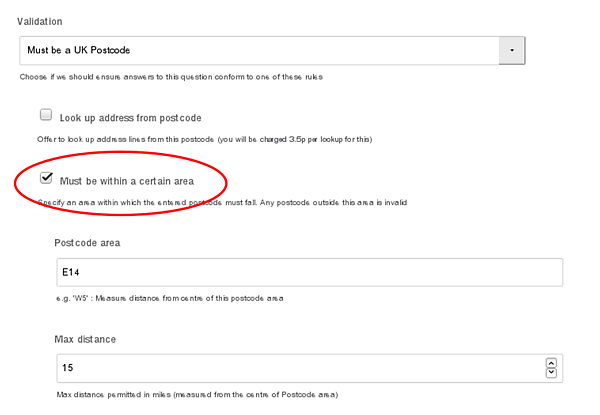
Task: Click the 'Validation' section label
Action: point(43,20)
